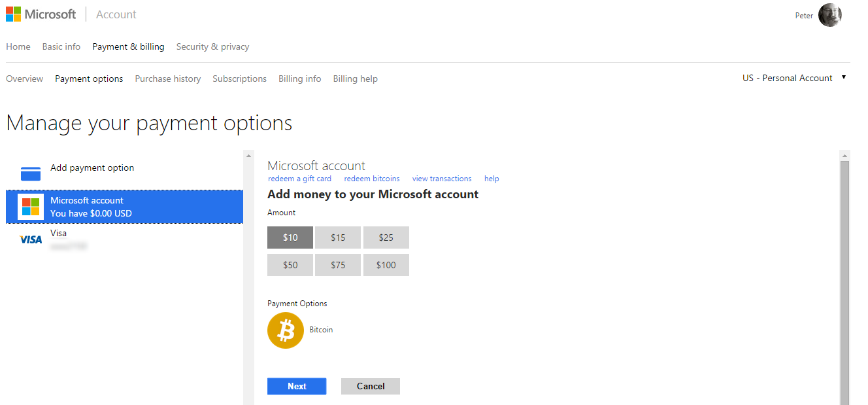
Task: Switch to Security & privacy tab
Action: coord(213,46)
